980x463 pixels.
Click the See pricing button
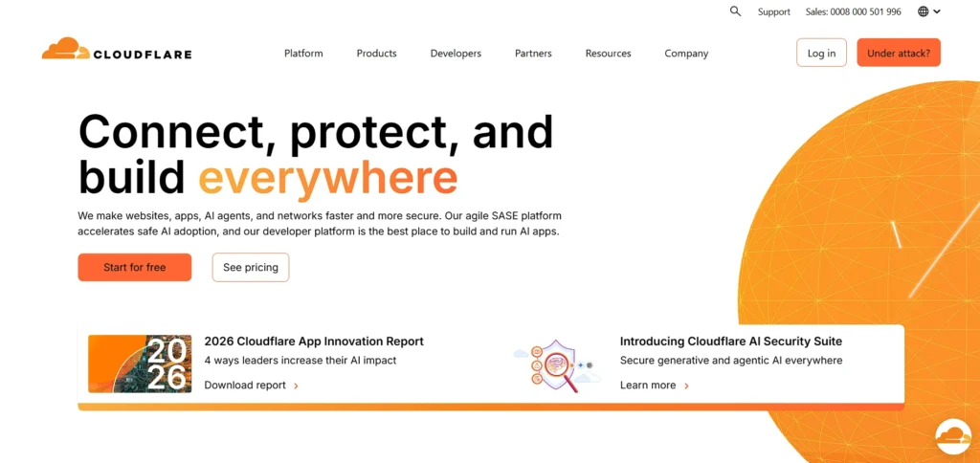251,268
